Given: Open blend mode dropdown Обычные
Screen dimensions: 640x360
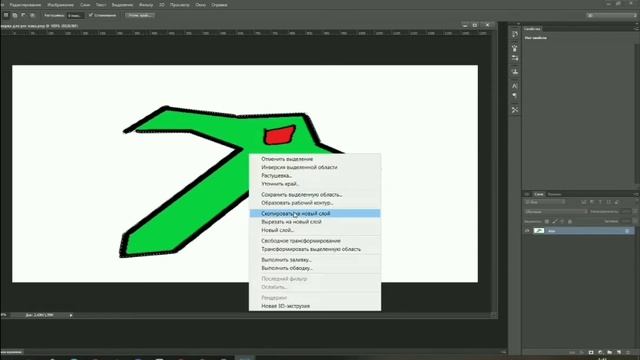Looking at the screenshot, I should [x=556, y=211].
